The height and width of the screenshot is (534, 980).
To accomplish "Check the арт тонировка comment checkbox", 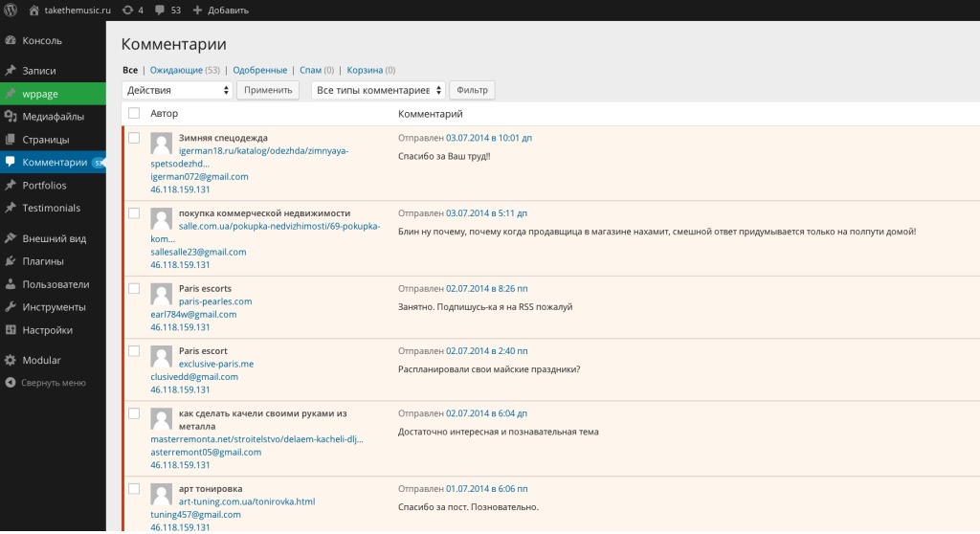I will (134, 488).
